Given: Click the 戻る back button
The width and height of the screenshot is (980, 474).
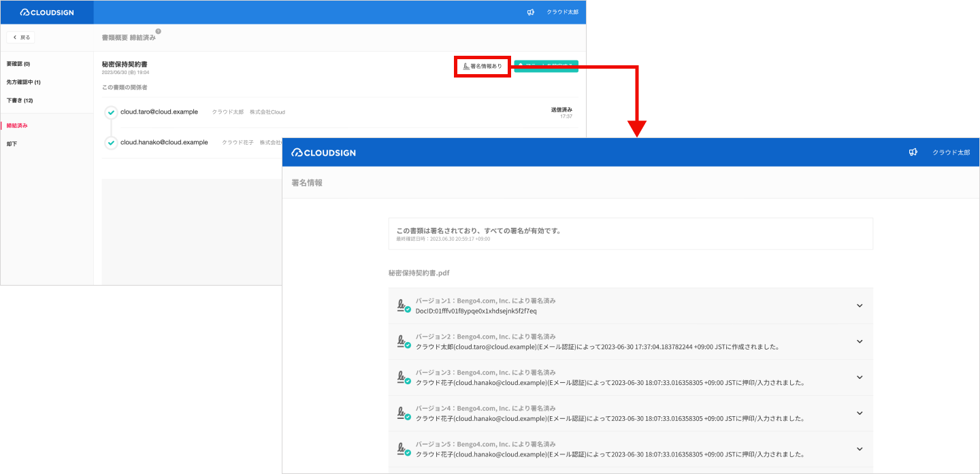Looking at the screenshot, I should point(21,37).
